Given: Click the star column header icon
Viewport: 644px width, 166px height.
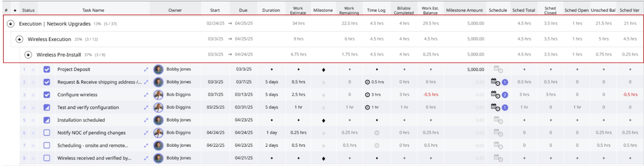Looking at the screenshot, I should [x=15, y=11].
